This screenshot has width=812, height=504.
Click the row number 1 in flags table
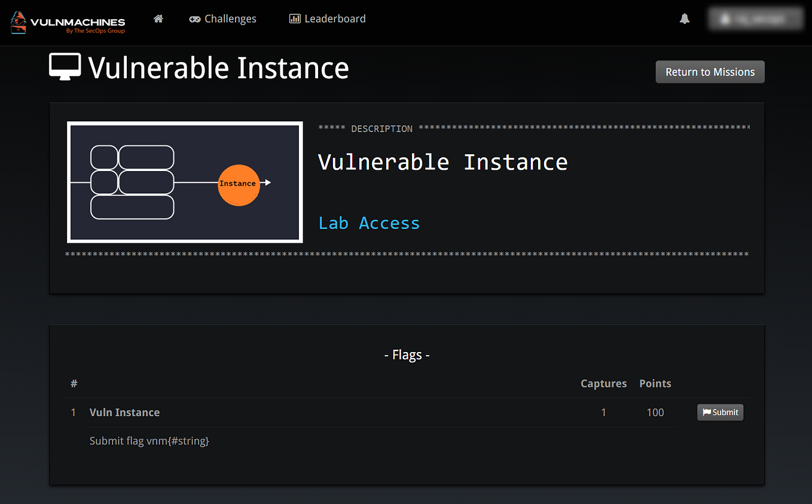74,412
